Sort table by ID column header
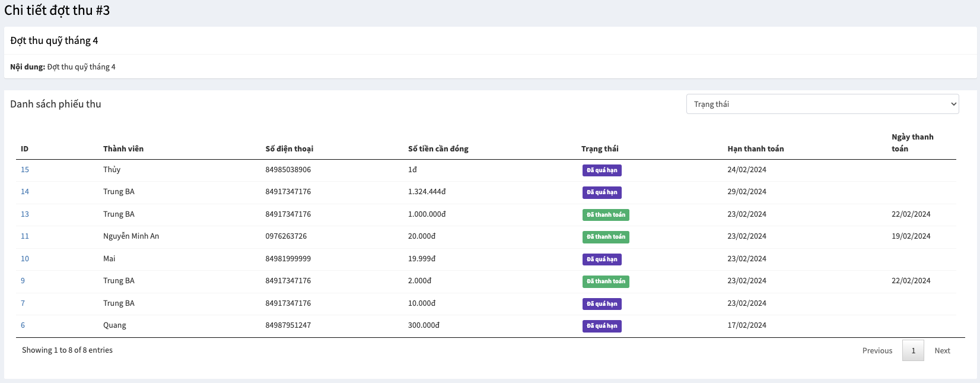 [25, 149]
